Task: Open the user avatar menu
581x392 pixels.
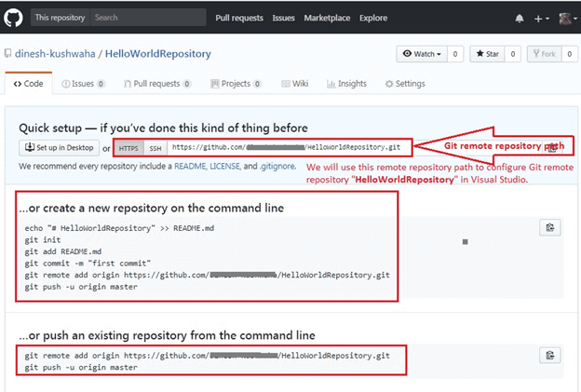Action: 566,18
